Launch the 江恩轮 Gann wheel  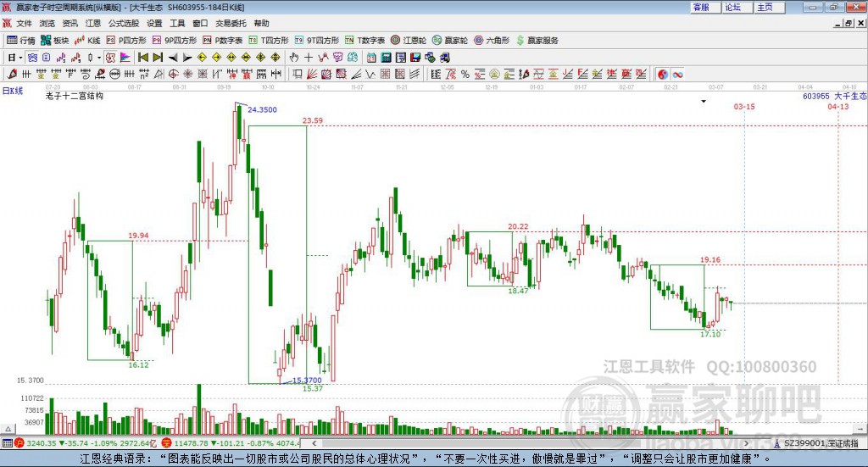coord(409,41)
